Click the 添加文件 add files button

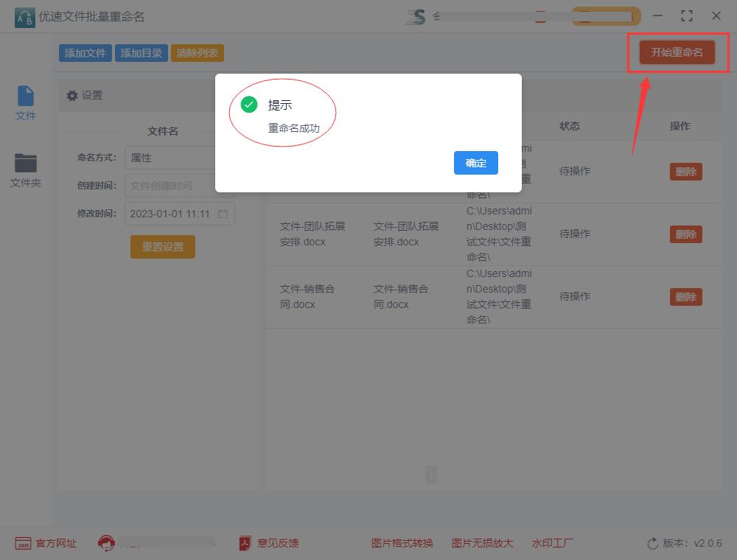pos(84,52)
